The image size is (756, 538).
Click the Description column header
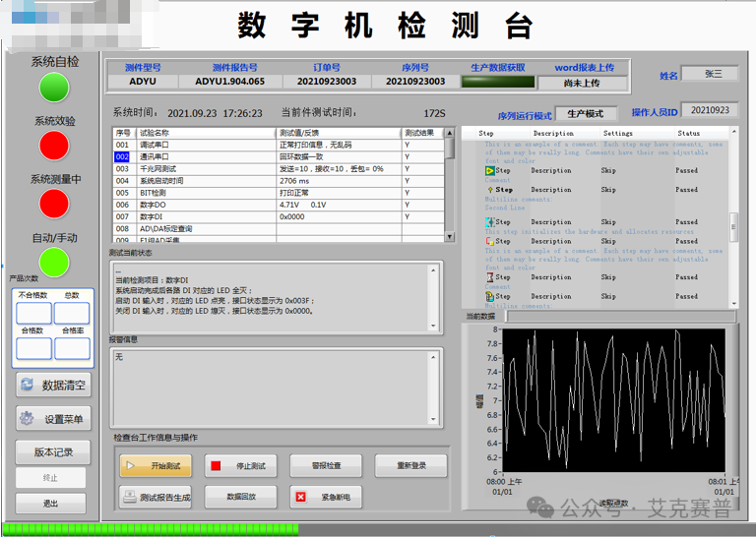[553, 134]
